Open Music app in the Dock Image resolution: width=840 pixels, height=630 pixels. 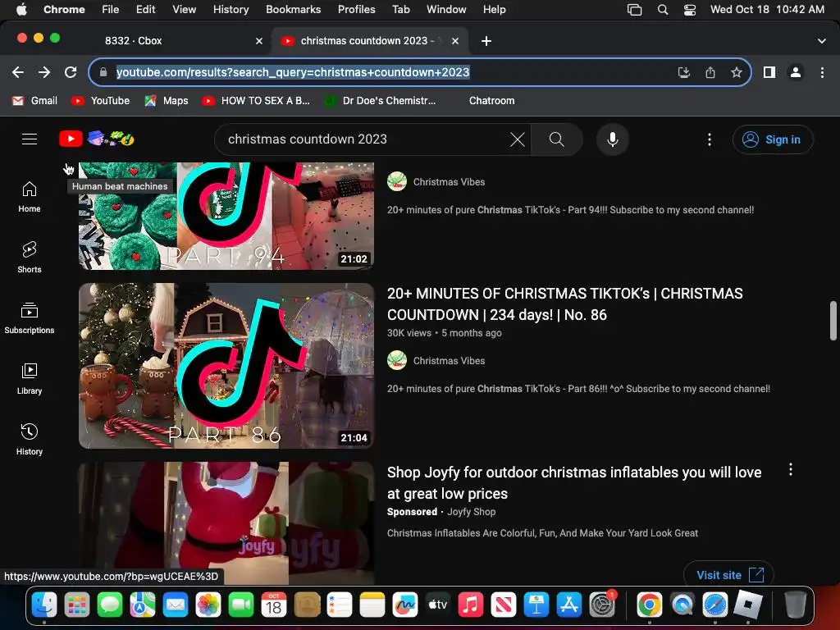(x=470, y=605)
